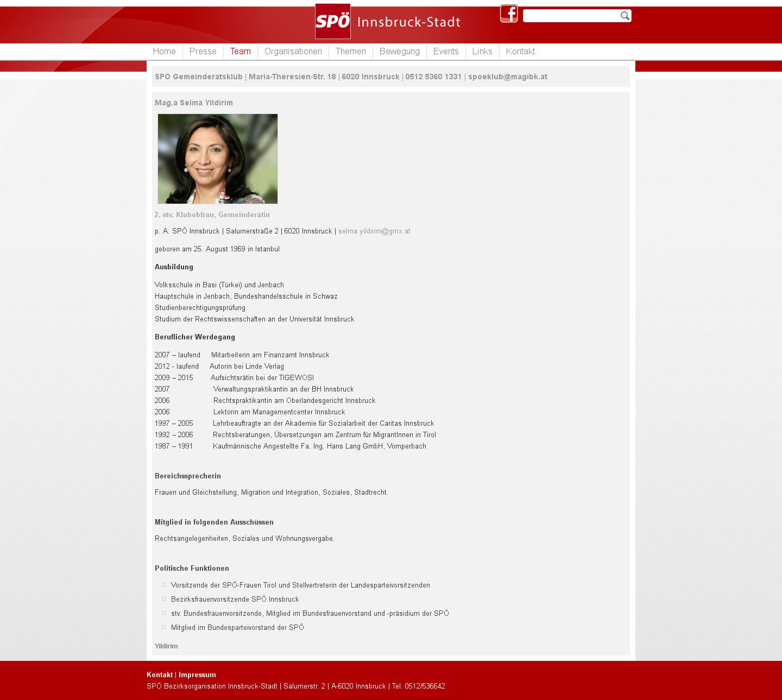Click 'Aufsichtsrätin bei der TIGEWOSI' entry
This screenshot has height=700, width=782.
pyautogui.click(x=262, y=377)
